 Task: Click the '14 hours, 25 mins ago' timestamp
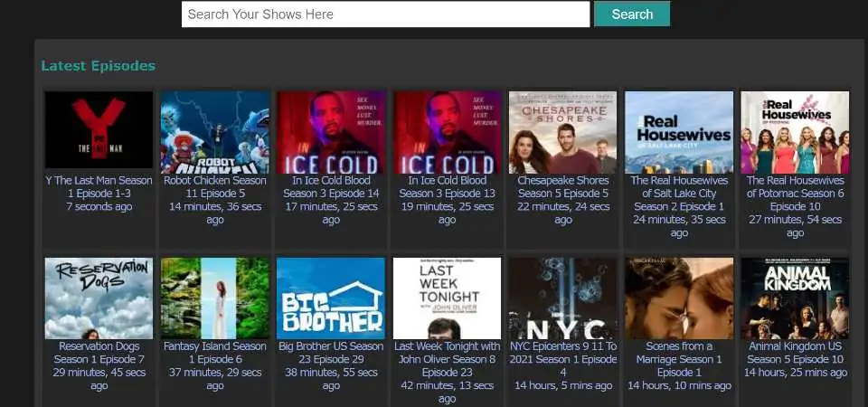795,373
